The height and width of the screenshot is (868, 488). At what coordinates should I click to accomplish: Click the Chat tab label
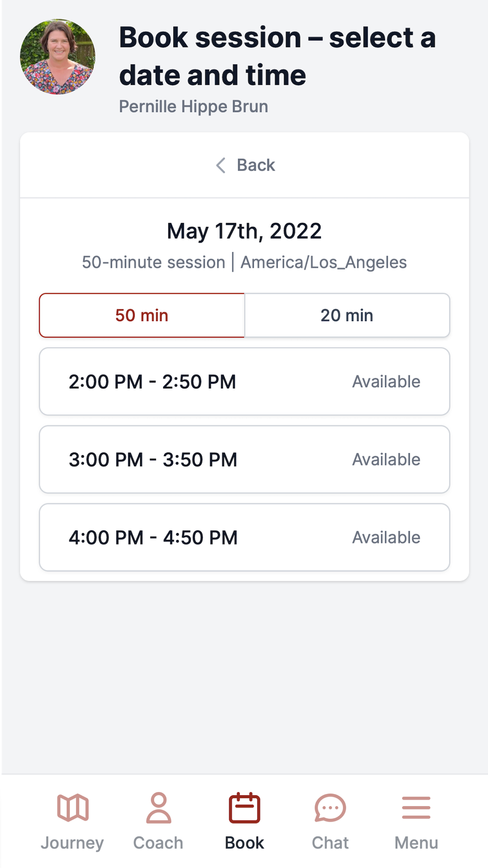click(x=330, y=843)
